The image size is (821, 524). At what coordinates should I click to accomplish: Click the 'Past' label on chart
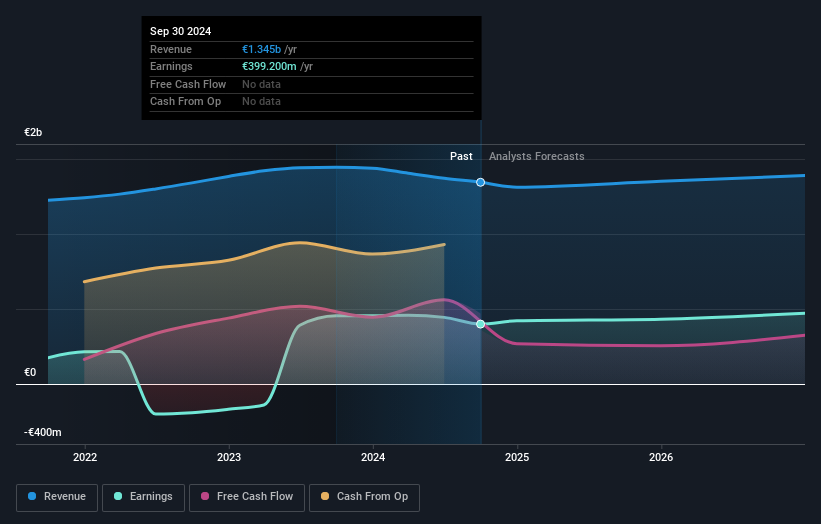pos(461,156)
